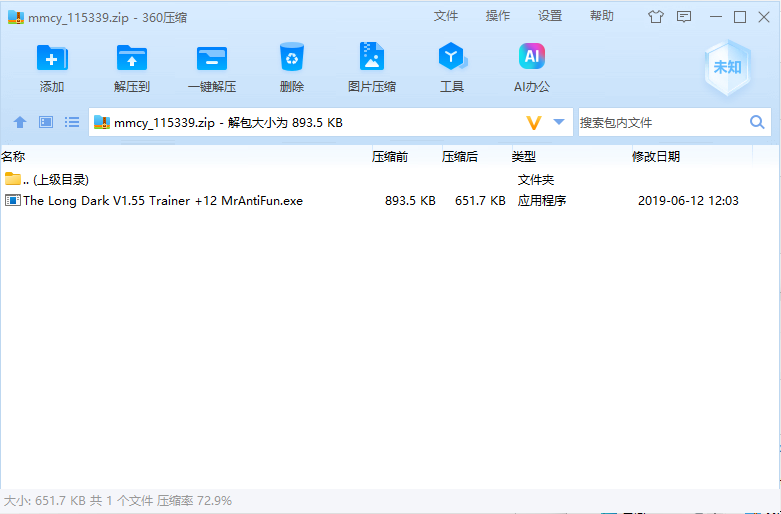The width and height of the screenshot is (781, 514).
Task: Open the 设置 menu
Action: point(550,16)
